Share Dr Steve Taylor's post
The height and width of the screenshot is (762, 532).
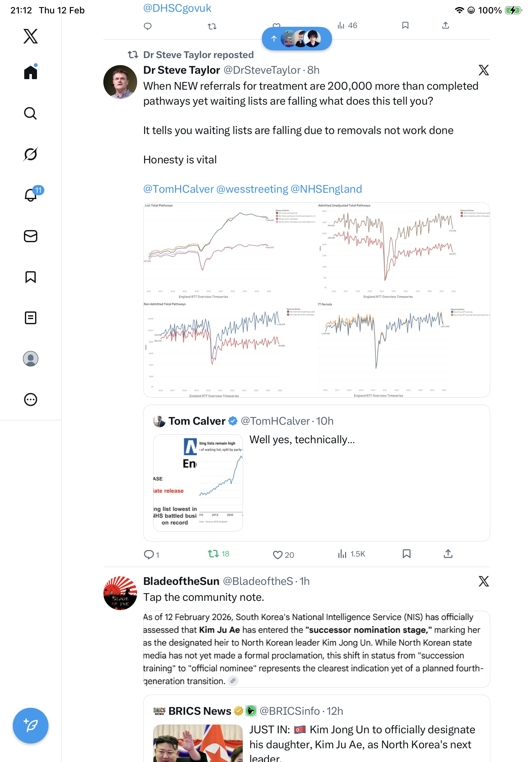[448, 554]
